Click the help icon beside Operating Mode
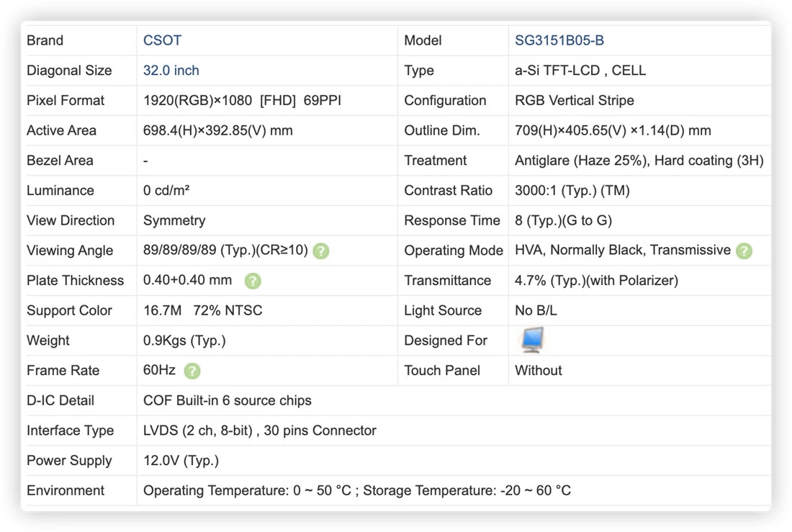Viewport: 792px width, 532px height. (x=744, y=251)
